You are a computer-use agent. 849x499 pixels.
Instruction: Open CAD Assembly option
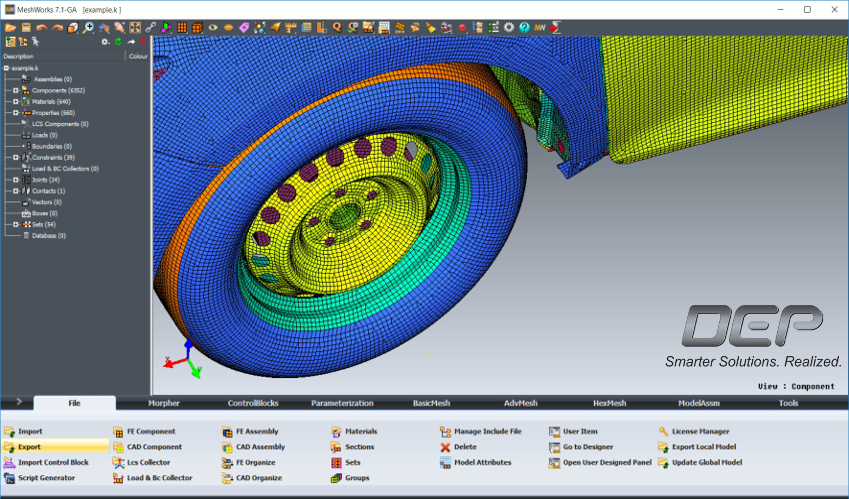253,447
